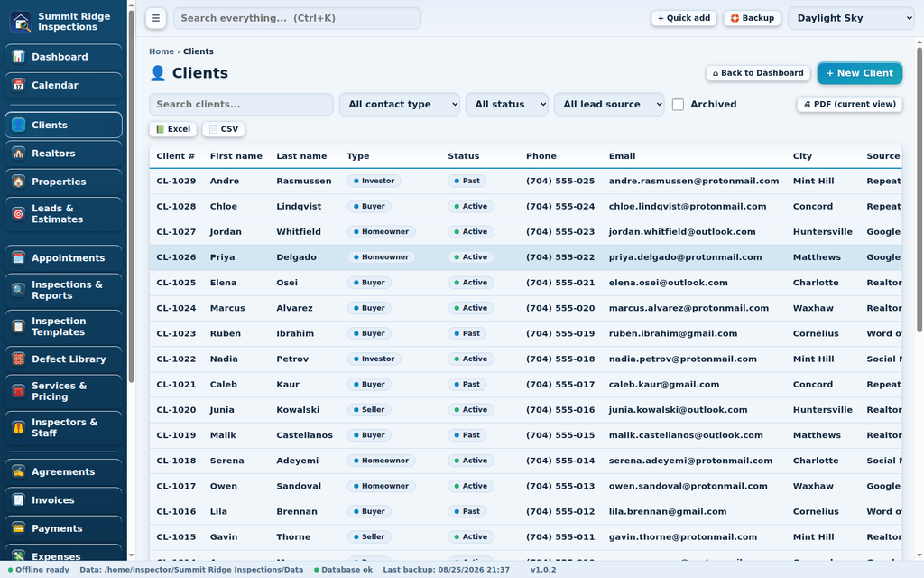This screenshot has width=924, height=578.
Task: Open the Daylight Sky theme dropdown
Action: click(x=851, y=18)
